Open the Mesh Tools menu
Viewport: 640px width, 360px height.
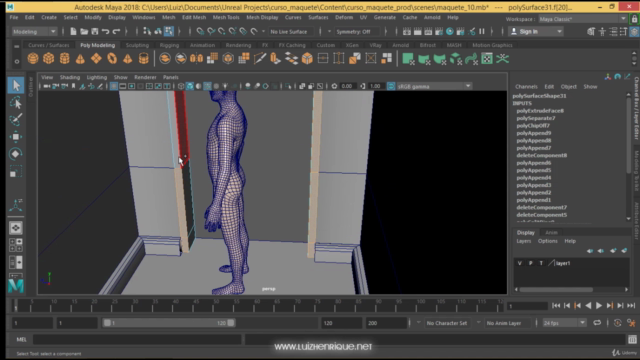pyautogui.click(x=226, y=18)
